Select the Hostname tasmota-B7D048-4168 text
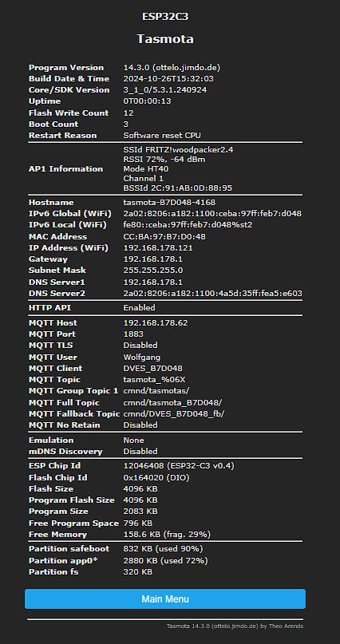340x644 pixels. pos(169,203)
